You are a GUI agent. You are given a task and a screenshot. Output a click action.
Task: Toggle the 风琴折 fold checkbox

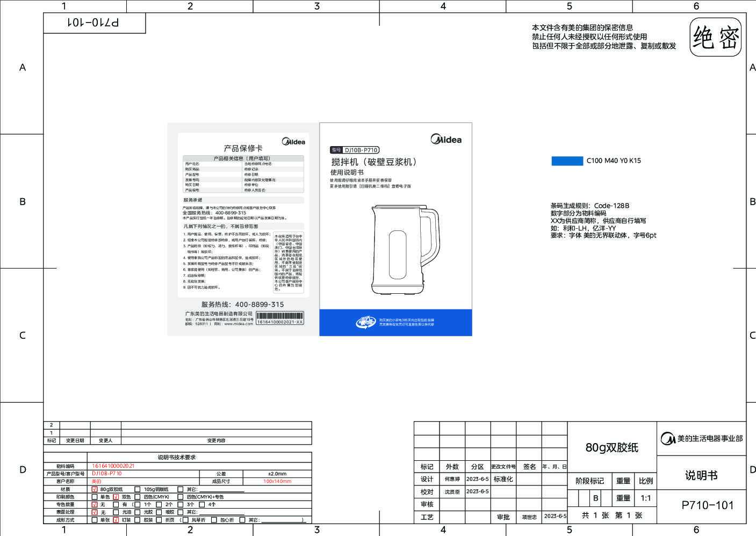[x=186, y=520]
